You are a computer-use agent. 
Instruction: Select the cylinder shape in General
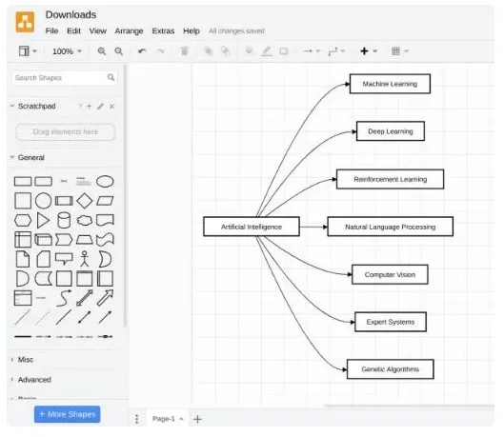tap(64, 220)
